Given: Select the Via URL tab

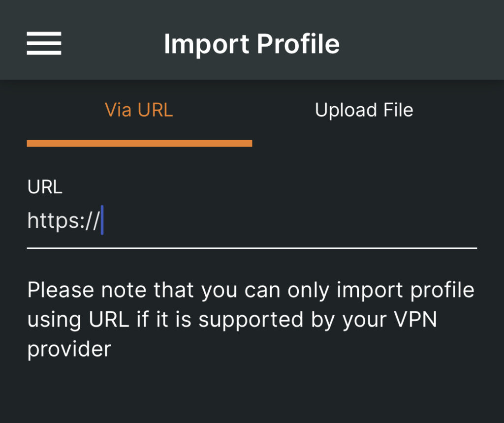Looking at the screenshot, I should [139, 110].
